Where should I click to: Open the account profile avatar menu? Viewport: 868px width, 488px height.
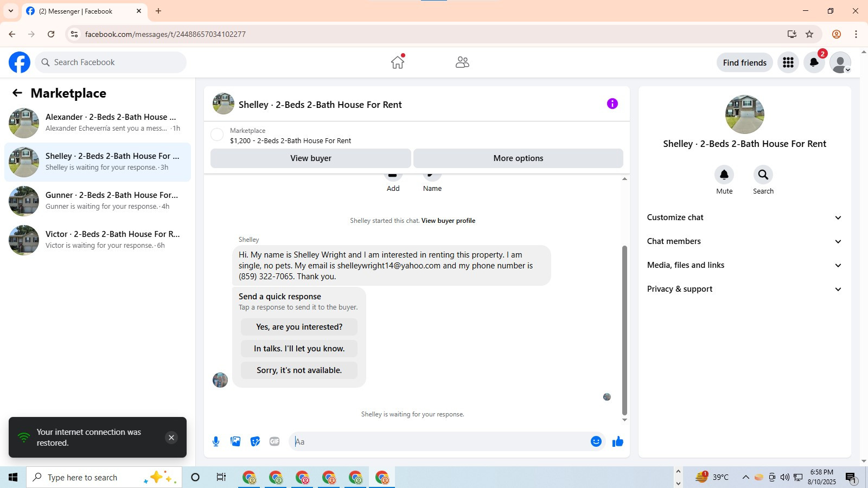click(x=840, y=62)
